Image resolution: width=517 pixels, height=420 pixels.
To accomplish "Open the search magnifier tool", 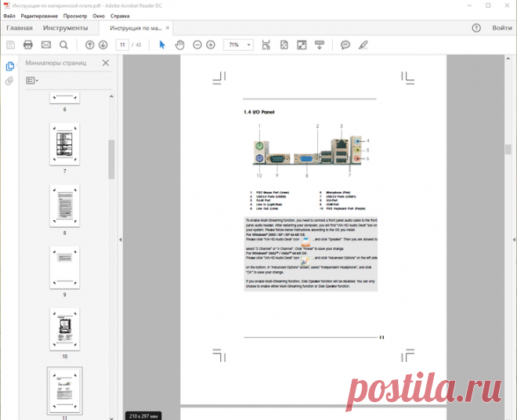I will coord(63,45).
